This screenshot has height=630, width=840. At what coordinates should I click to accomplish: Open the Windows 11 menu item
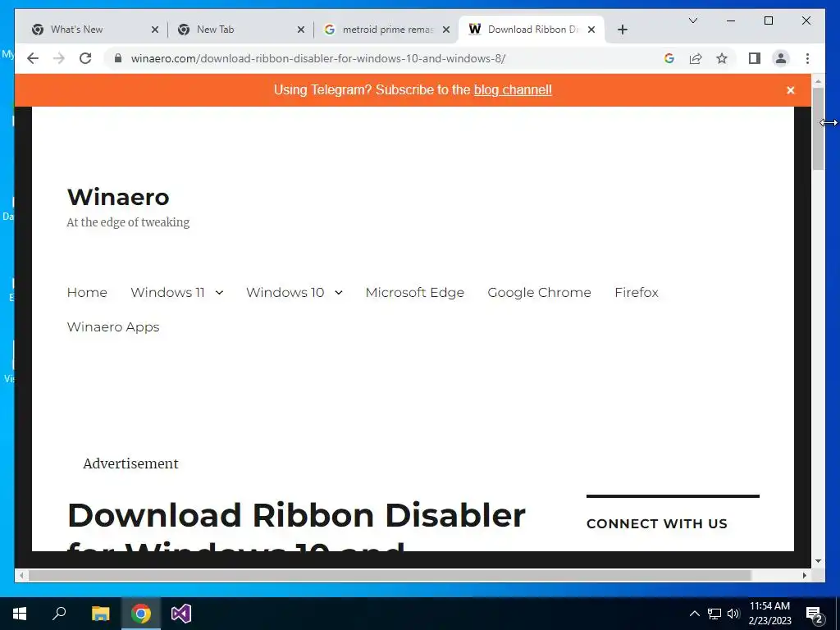pyautogui.click(x=167, y=293)
